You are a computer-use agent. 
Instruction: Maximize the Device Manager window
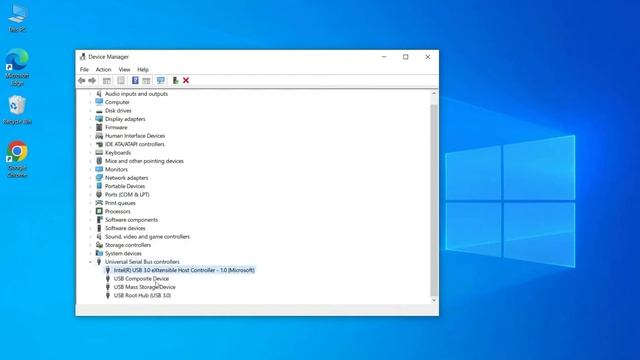click(x=405, y=57)
